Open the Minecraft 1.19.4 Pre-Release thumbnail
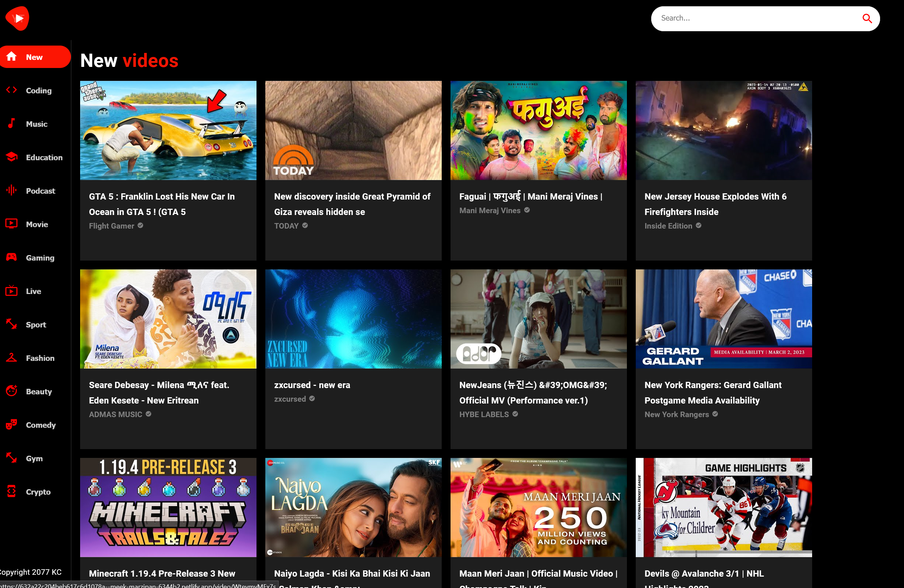 [168, 508]
